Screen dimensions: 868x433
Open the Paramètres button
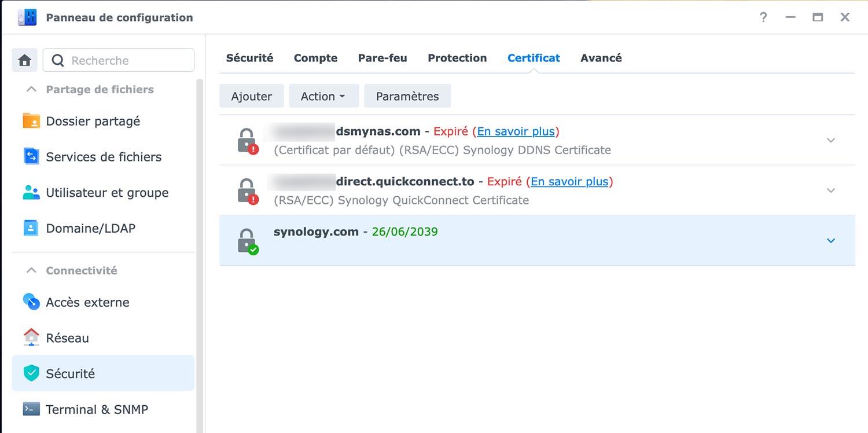pos(407,96)
